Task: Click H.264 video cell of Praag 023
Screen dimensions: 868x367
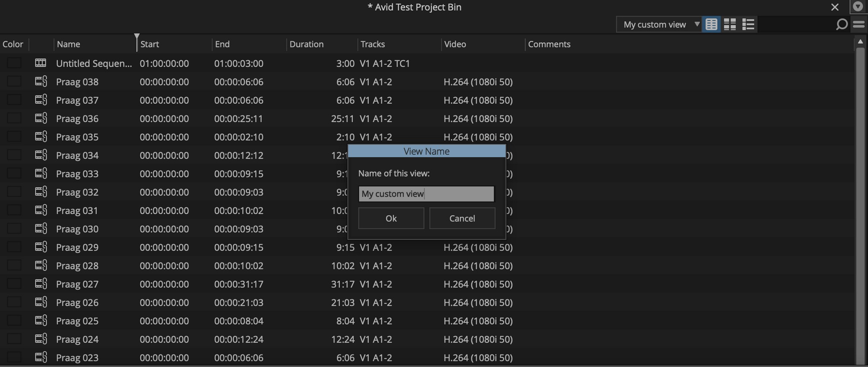Action: [478, 358]
